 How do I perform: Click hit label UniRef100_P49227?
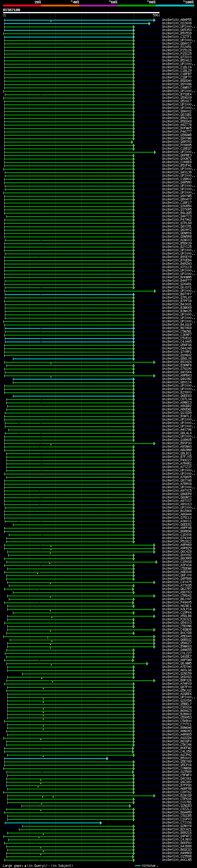(x=177, y=460)
